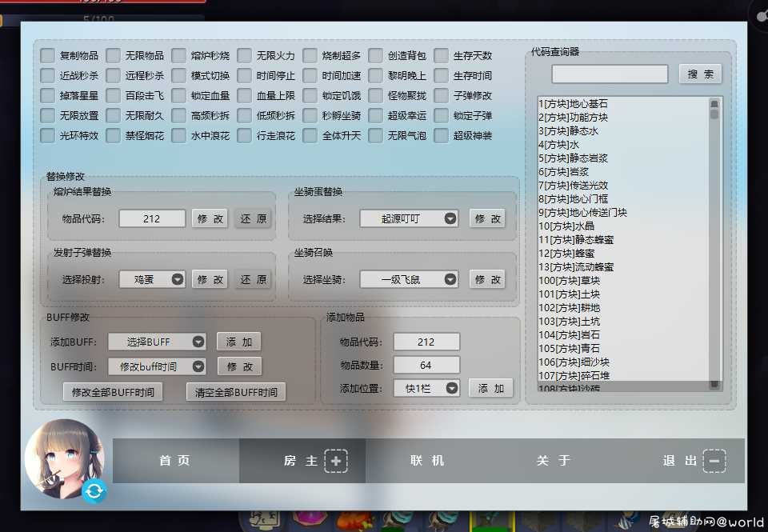The image size is (768, 532).
Task: Enable the 复制物品 checkbox
Action: pos(47,55)
